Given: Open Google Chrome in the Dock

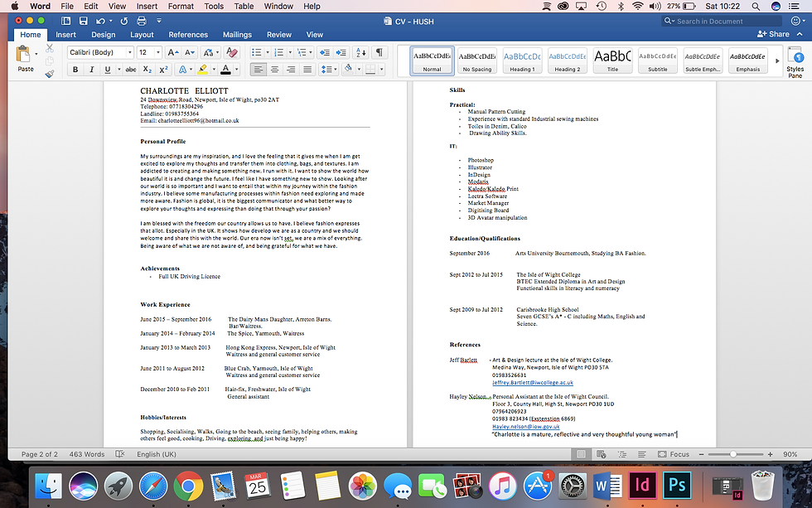Looking at the screenshot, I should 188,486.
